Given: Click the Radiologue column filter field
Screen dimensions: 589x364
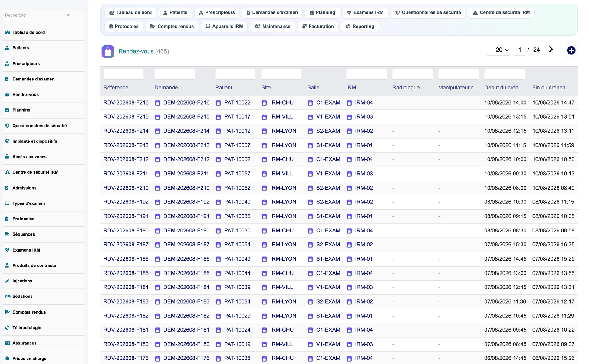Looking at the screenshot, I should (412, 74).
